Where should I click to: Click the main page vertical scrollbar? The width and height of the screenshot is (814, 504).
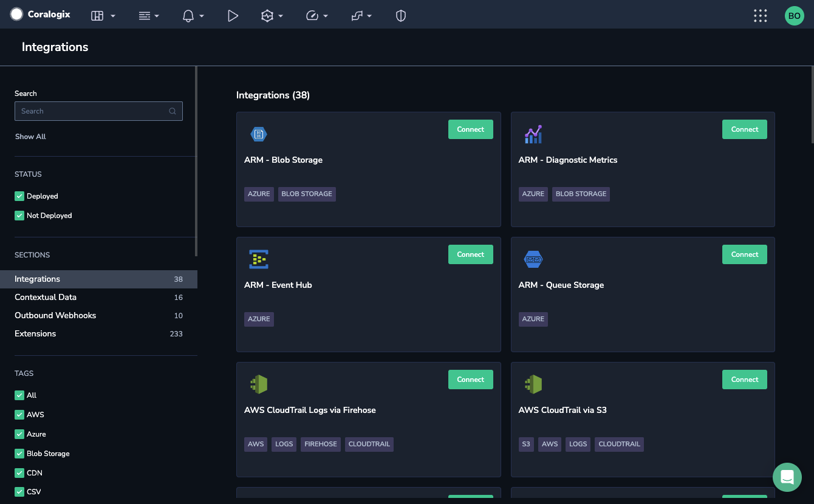pos(812,106)
